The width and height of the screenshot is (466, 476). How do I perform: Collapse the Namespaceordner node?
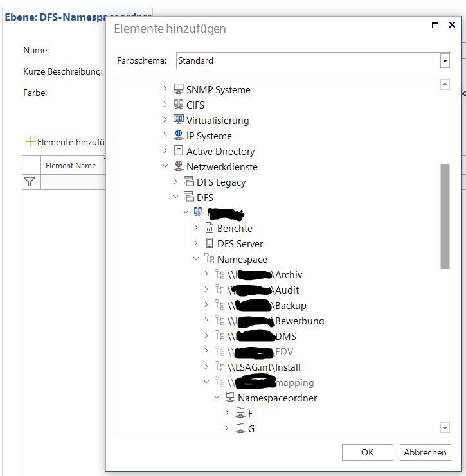tap(217, 398)
